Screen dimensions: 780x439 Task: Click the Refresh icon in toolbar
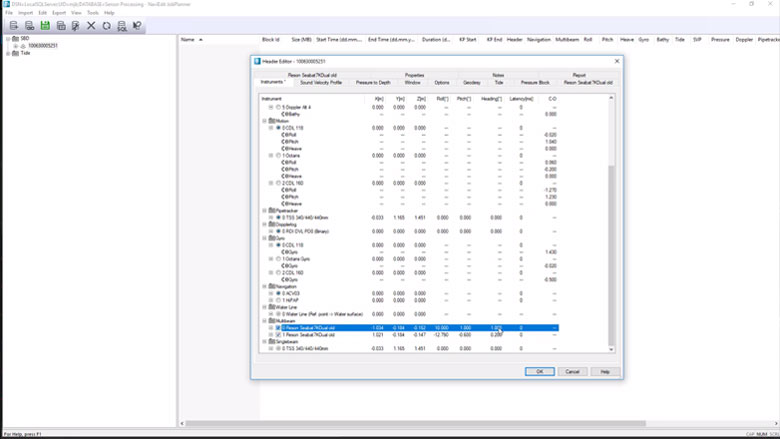[x=107, y=25]
